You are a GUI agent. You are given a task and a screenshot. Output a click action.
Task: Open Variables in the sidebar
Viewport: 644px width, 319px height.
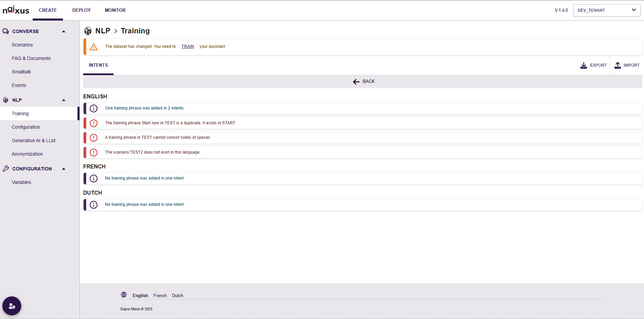pyautogui.click(x=21, y=182)
